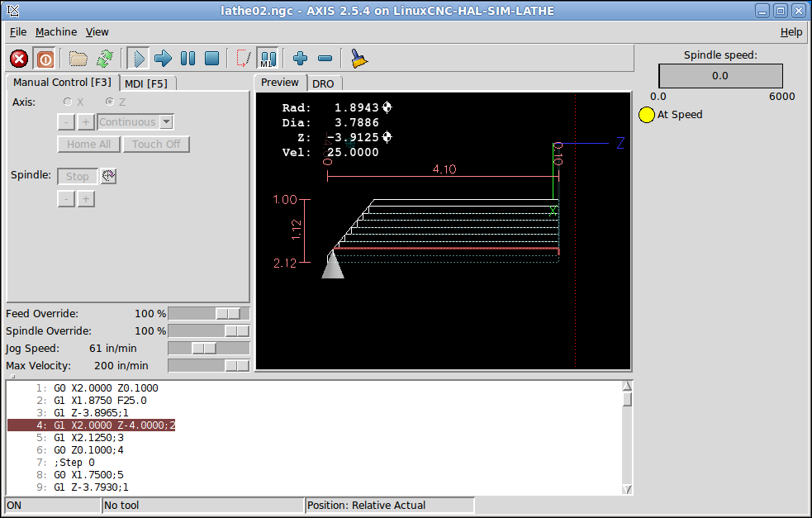The width and height of the screenshot is (812, 518).
Task: Open the View menu
Action: (x=97, y=32)
